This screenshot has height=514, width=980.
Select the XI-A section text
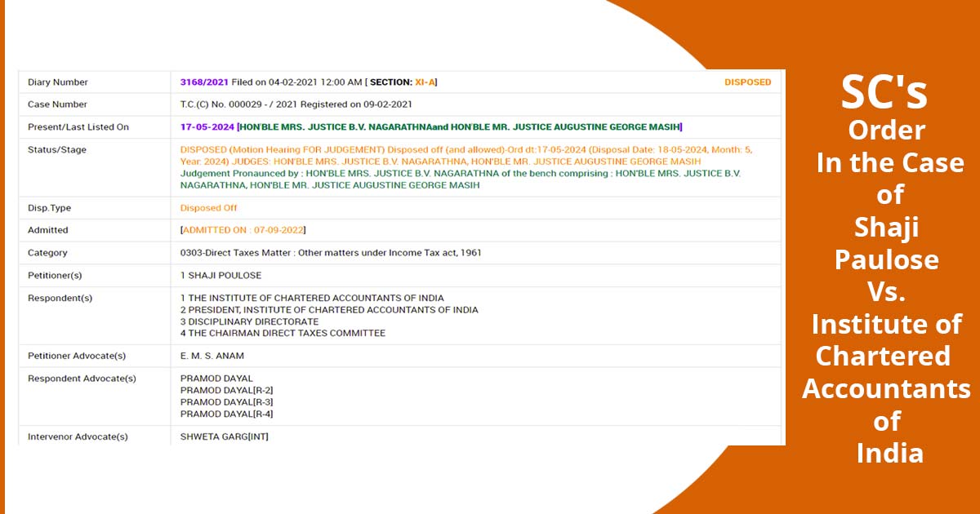click(x=425, y=82)
